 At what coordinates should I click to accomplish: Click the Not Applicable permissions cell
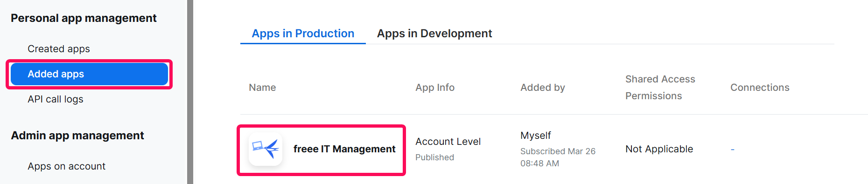point(659,149)
